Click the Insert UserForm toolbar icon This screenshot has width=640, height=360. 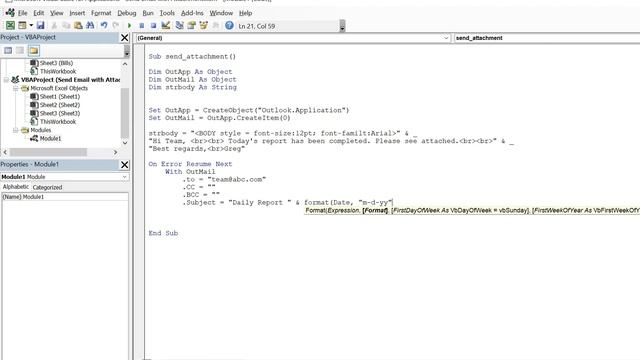(x=22, y=25)
